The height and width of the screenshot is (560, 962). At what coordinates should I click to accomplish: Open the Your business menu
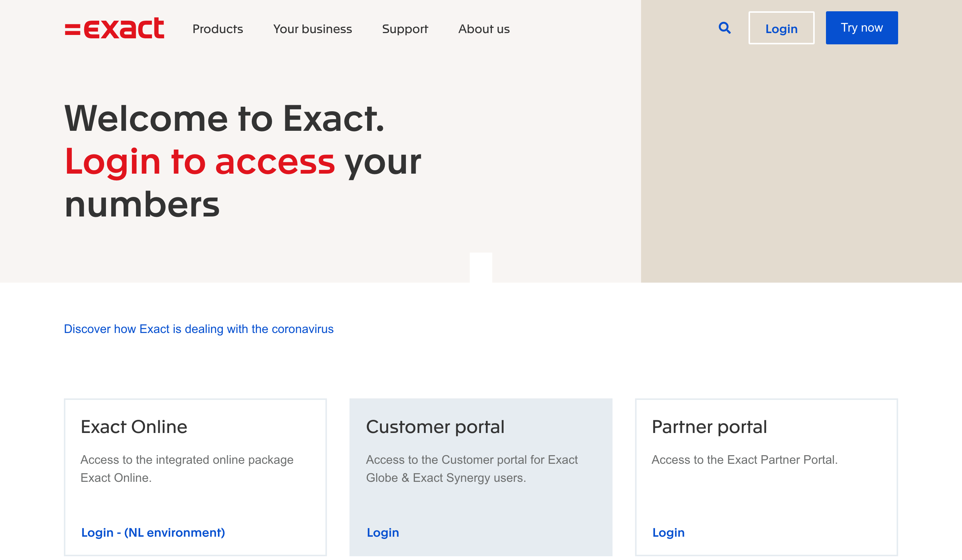click(x=312, y=29)
